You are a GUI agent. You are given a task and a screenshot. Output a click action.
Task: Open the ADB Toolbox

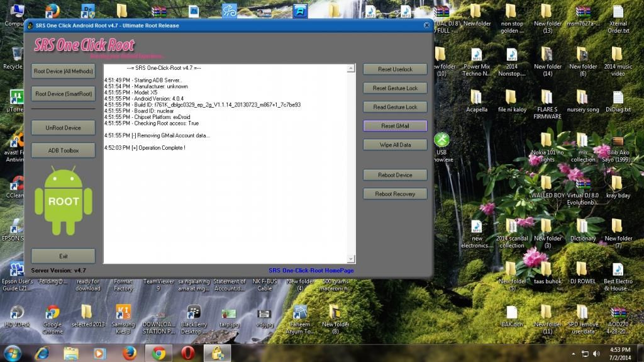[63, 150]
